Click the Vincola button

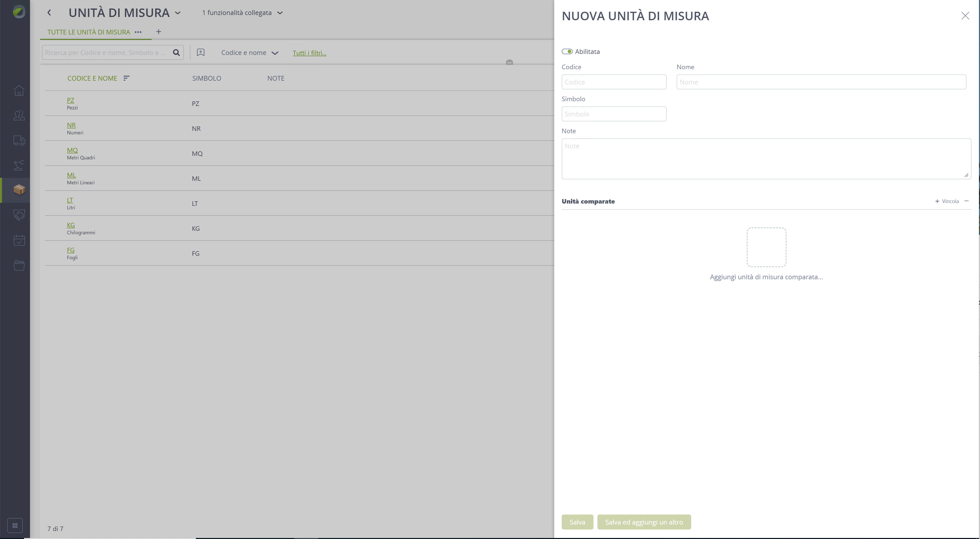[947, 201]
